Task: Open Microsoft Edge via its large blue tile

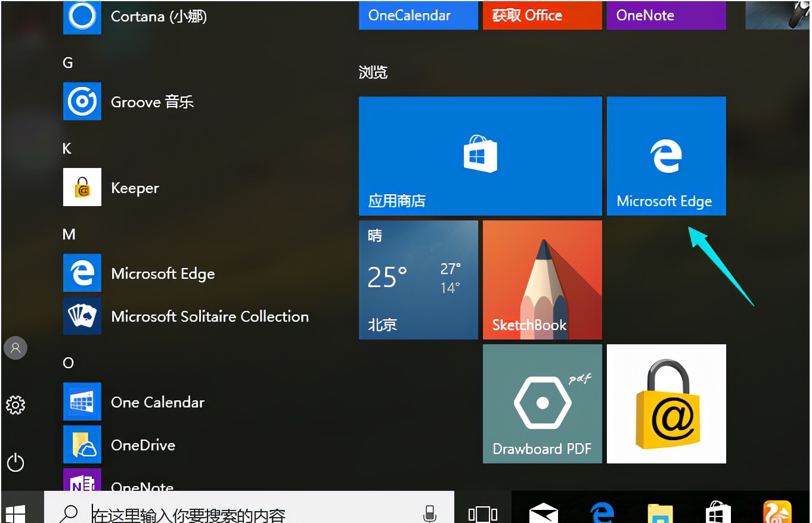Action: tap(666, 156)
